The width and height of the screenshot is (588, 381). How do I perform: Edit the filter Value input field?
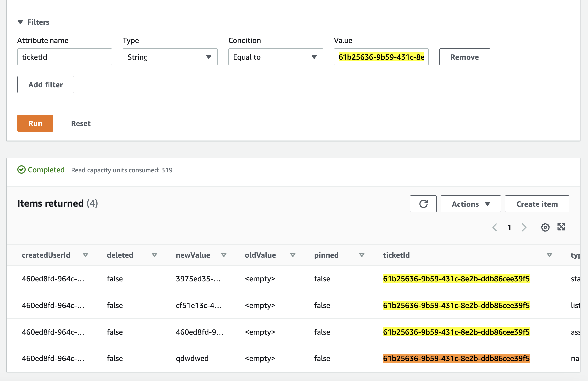(381, 57)
